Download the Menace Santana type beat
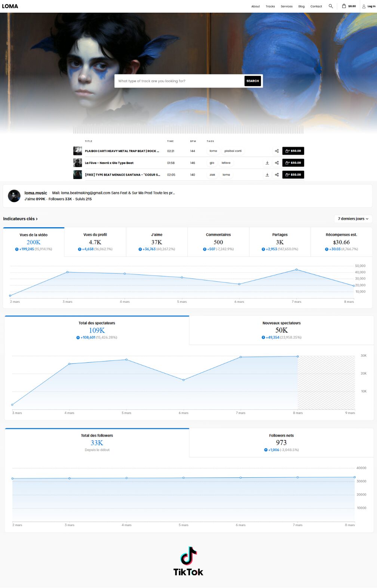377x588 pixels. [x=267, y=175]
